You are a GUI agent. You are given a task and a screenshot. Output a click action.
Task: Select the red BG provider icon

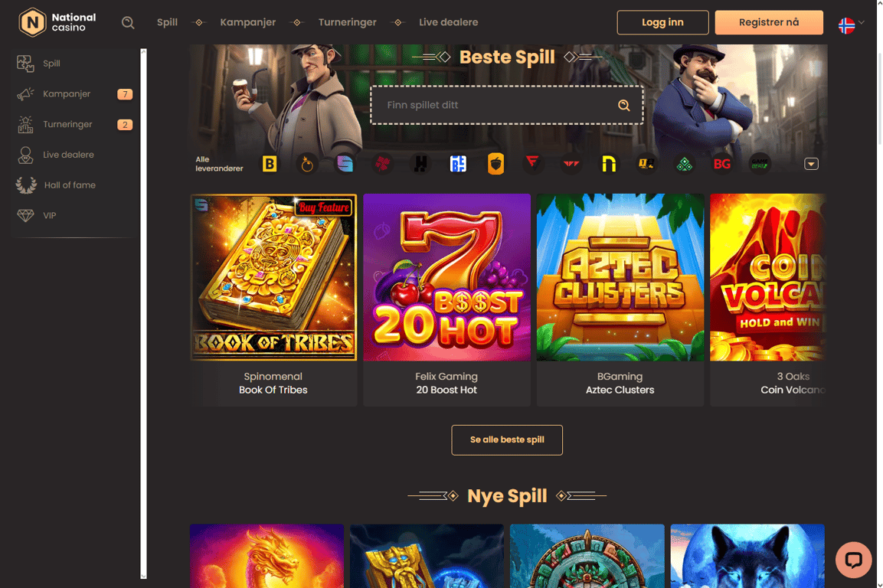point(722,164)
